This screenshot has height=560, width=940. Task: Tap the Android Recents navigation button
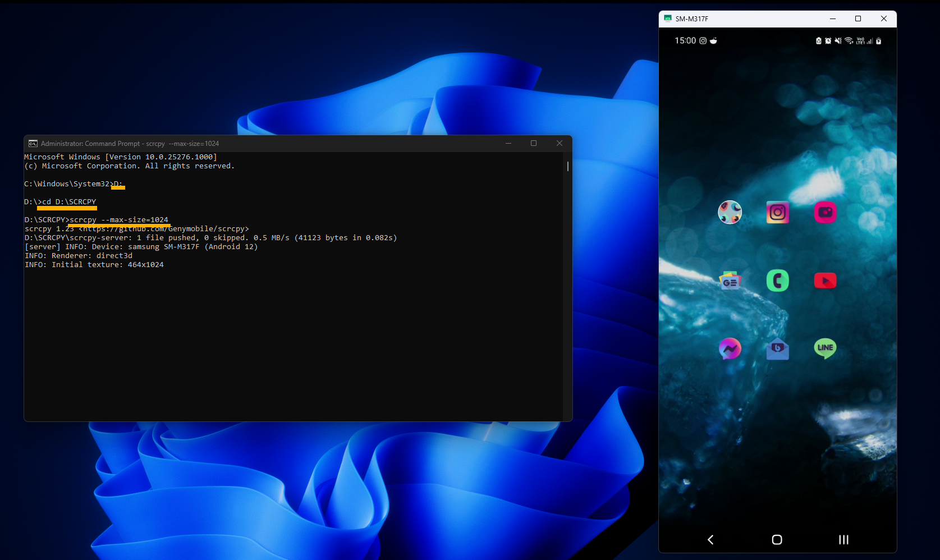tap(843, 539)
